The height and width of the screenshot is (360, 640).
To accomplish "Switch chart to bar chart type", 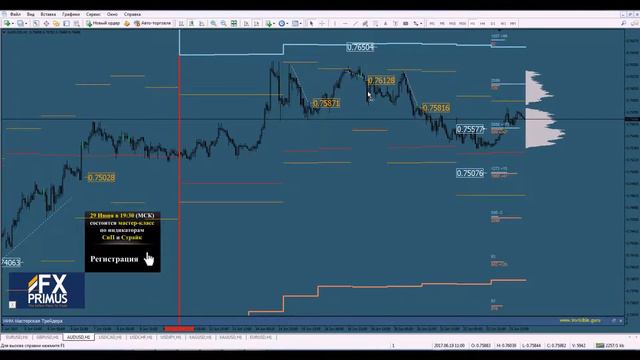I will 181,24.
